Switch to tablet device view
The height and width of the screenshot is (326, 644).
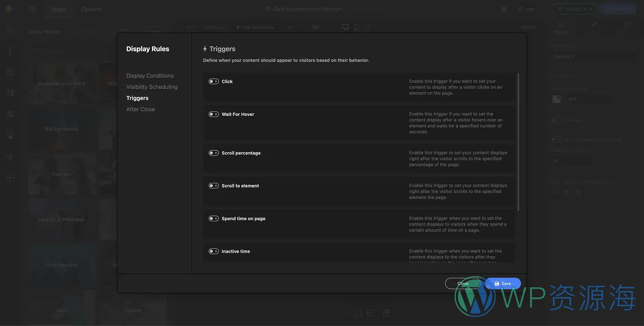click(x=357, y=27)
